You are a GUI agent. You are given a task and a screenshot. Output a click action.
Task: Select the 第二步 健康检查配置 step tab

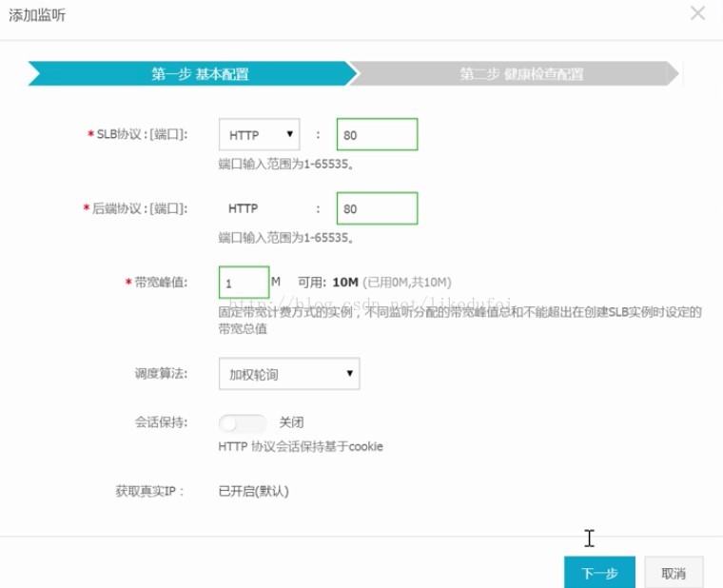(514, 74)
